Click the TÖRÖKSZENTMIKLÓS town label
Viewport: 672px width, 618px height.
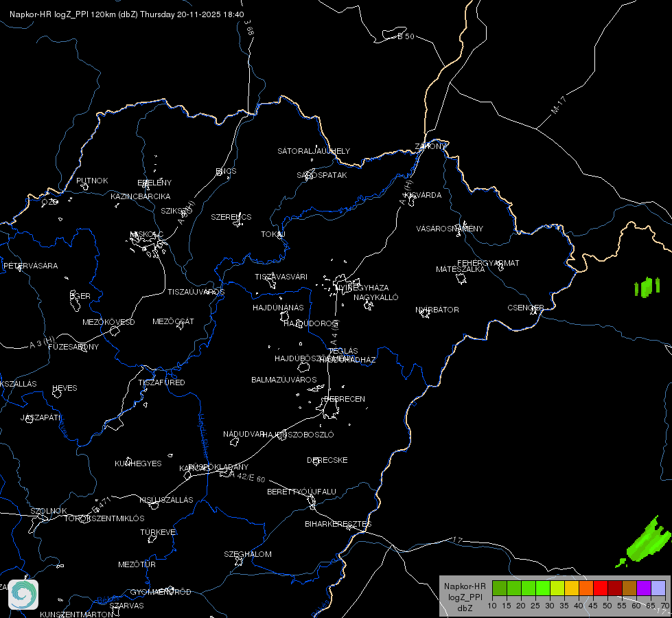click(x=104, y=518)
